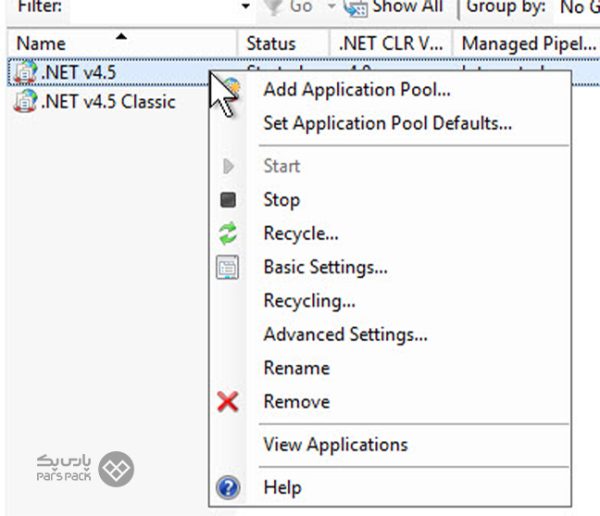Choose Rename in the context menu
The height and width of the screenshot is (516, 600).
tap(296, 368)
